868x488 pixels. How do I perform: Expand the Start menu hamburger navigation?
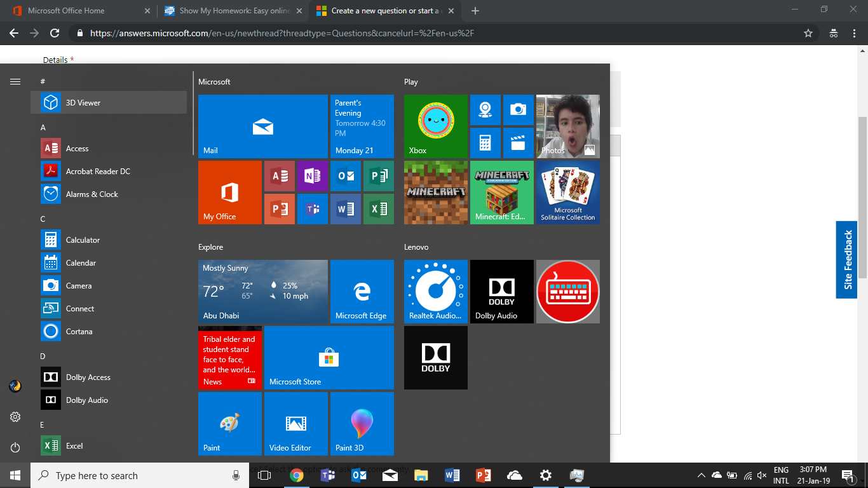pyautogui.click(x=15, y=81)
